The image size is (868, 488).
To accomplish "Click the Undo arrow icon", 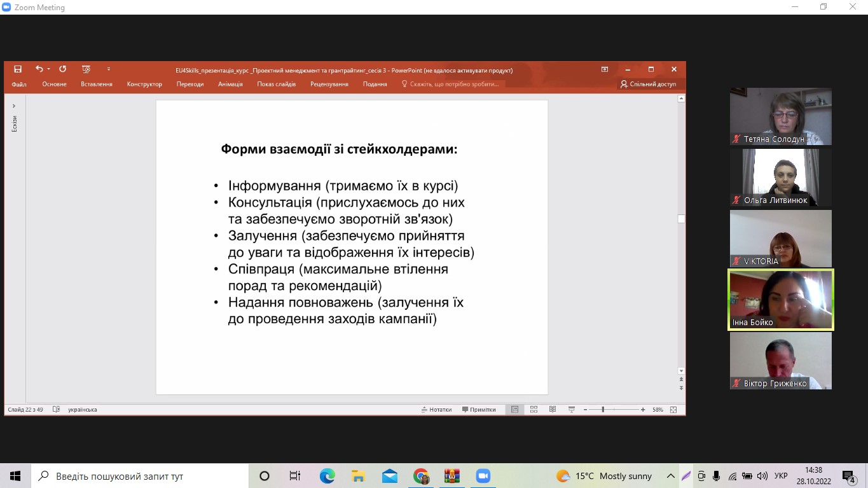I will (x=39, y=69).
